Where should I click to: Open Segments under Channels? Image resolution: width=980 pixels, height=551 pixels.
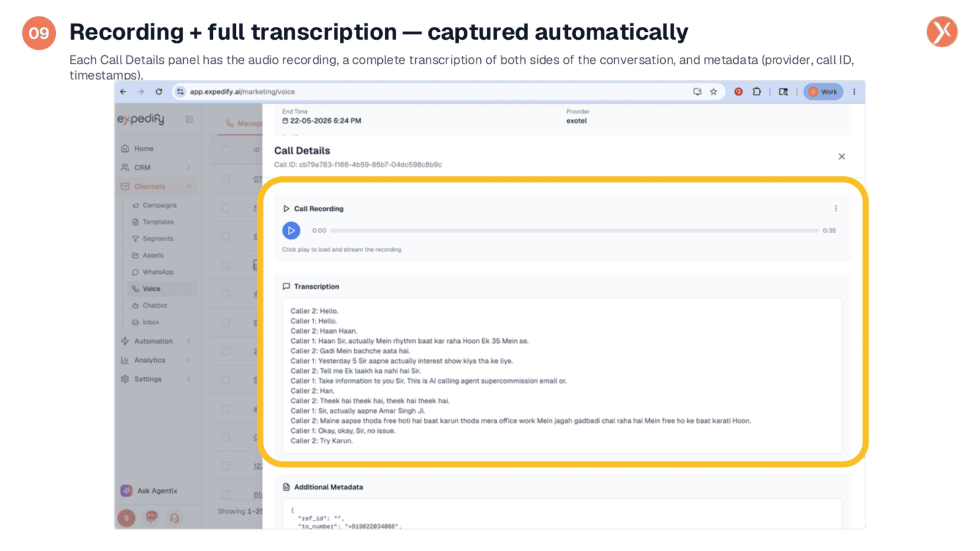157,239
